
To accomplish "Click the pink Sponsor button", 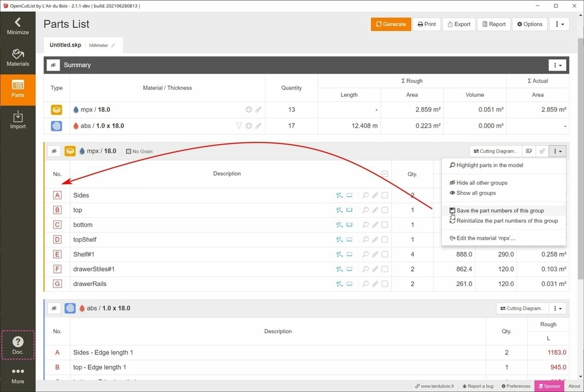I will pos(549,386).
